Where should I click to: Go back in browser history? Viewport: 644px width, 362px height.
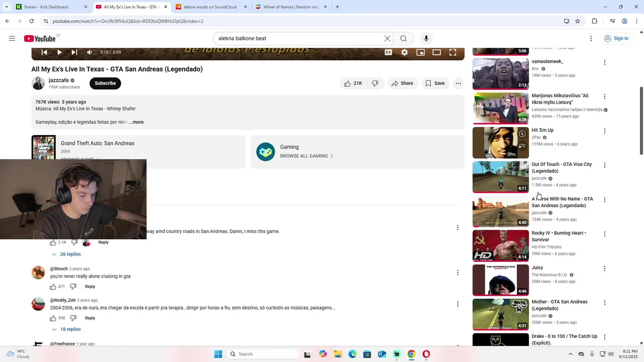7,21
